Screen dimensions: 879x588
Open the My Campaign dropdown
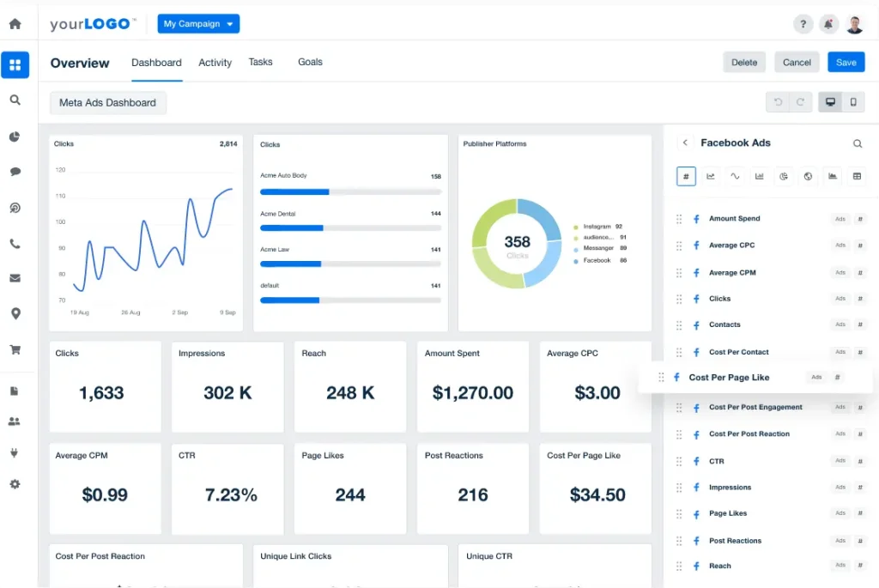point(198,23)
